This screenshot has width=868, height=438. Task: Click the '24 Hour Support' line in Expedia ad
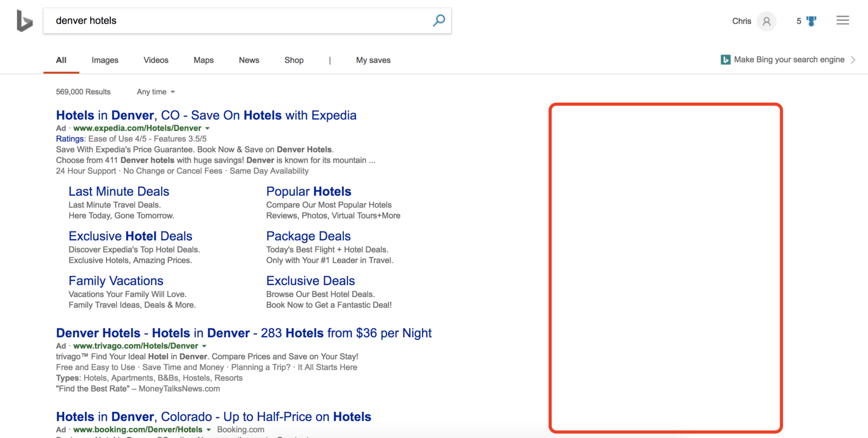pyautogui.click(x=182, y=171)
